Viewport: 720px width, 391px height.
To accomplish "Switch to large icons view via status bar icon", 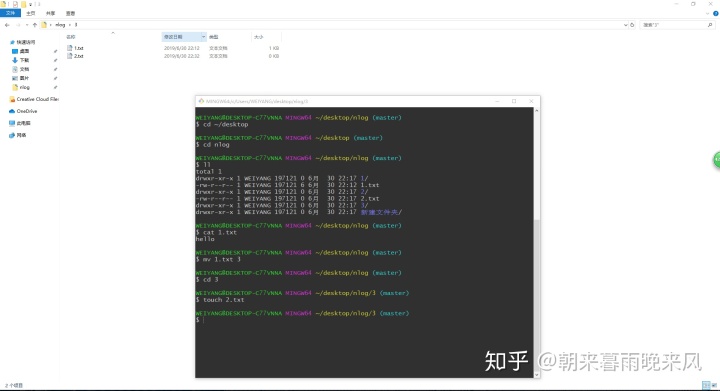I will (x=714, y=385).
